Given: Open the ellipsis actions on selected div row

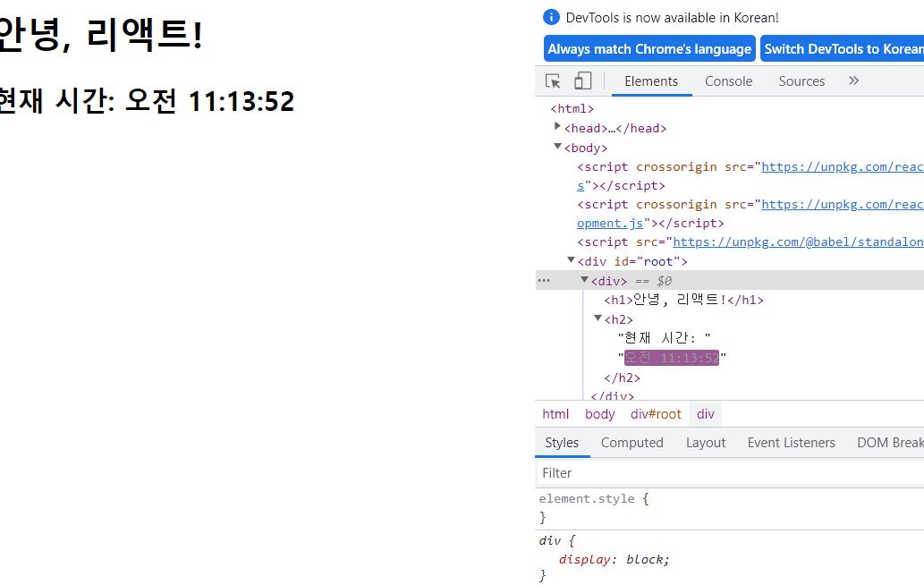Looking at the screenshot, I should pyautogui.click(x=544, y=280).
